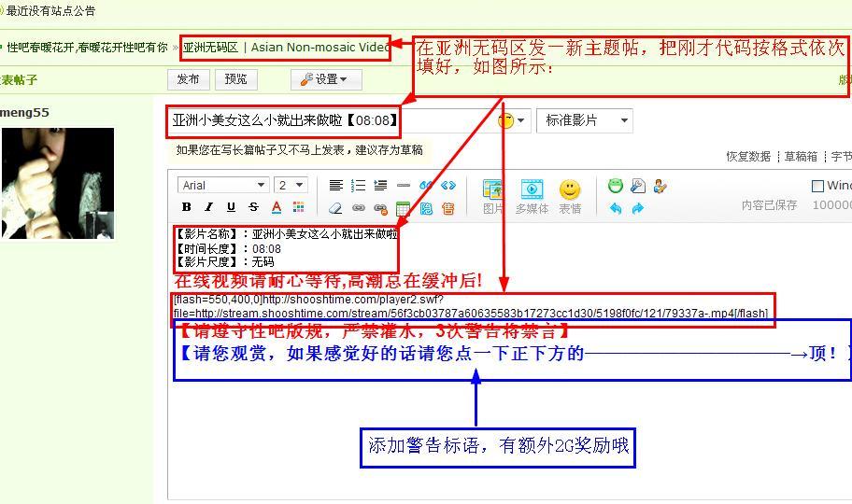Click the meng55 user avatar image
Image resolution: width=852 pixels, height=504 pixels.
[x=57, y=184]
